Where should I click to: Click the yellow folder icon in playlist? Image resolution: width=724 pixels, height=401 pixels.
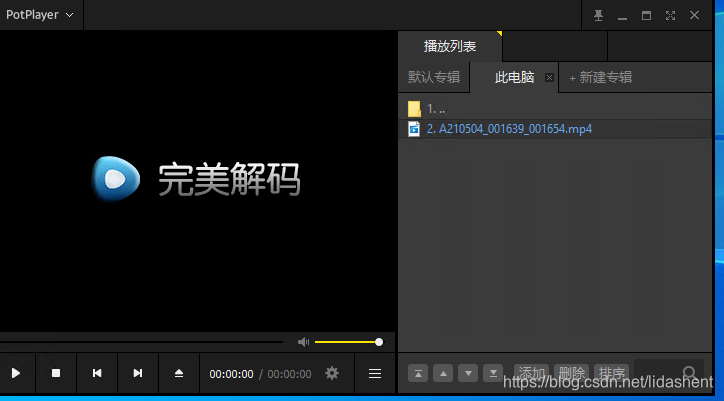coord(414,109)
